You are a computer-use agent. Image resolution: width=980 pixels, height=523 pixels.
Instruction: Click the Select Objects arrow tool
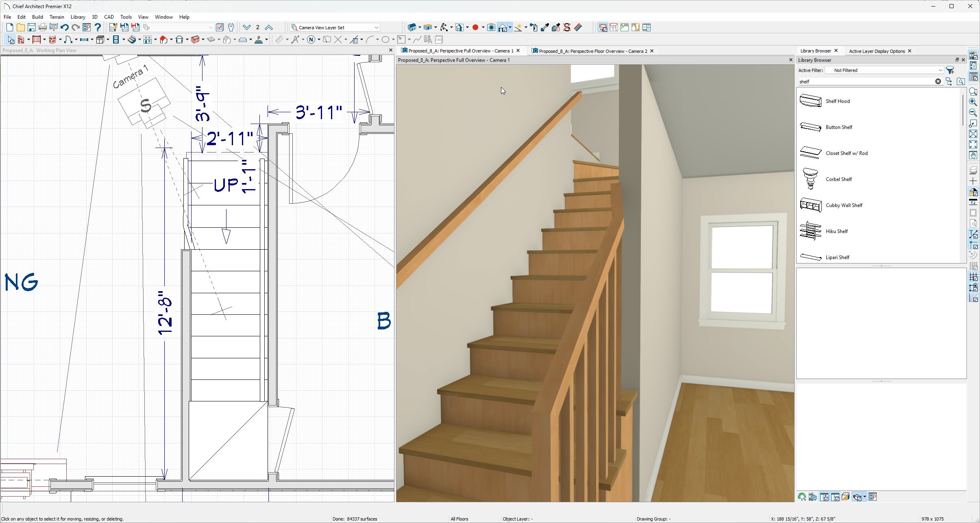coord(11,39)
